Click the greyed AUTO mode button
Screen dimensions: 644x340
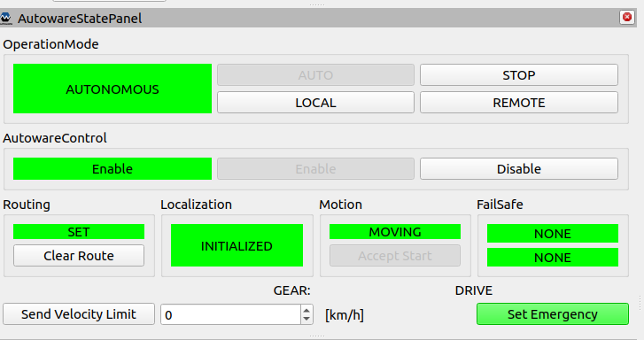click(315, 75)
